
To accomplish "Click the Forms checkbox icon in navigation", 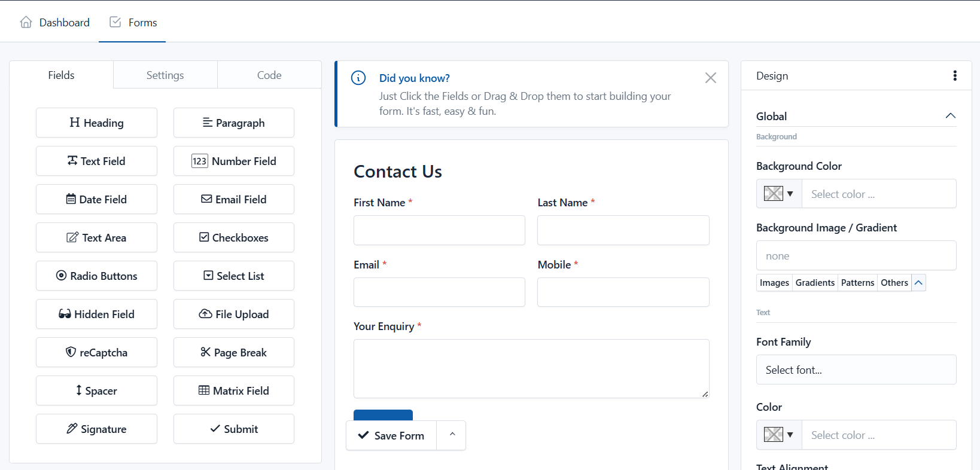I will pyautogui.click(x=115, y=22).
